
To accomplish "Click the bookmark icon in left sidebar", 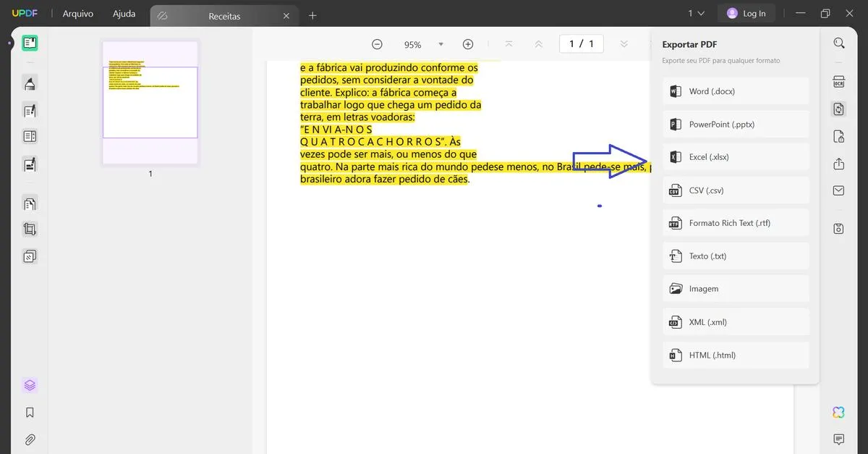I will click(30, 412).
